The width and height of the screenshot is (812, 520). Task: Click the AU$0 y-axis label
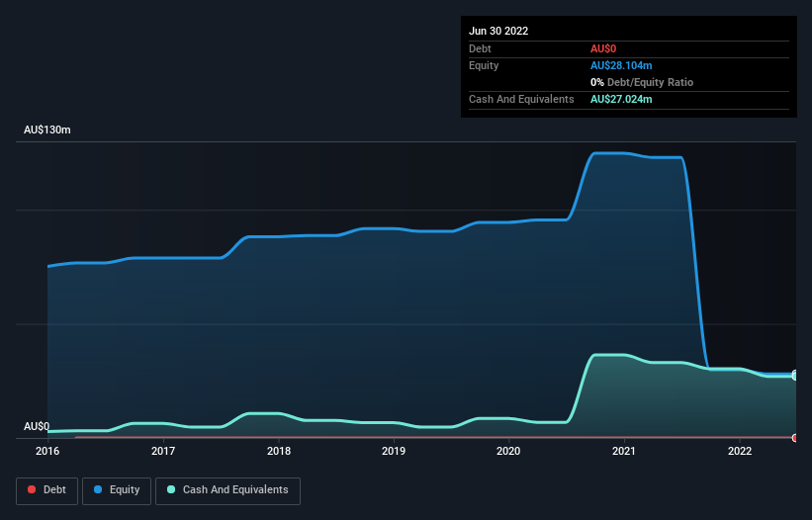point(37,426)
